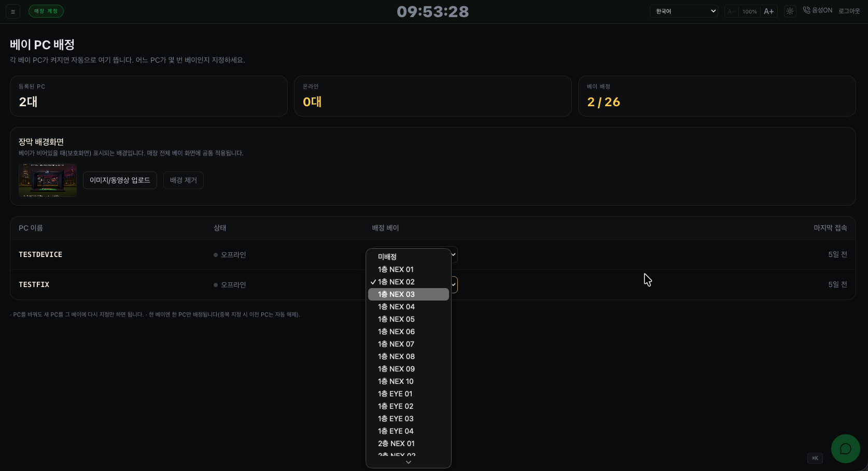Select 2층 NEX 01 bay option
The height and width of the screenshot is (471, 868).
[x=409, y=444]
